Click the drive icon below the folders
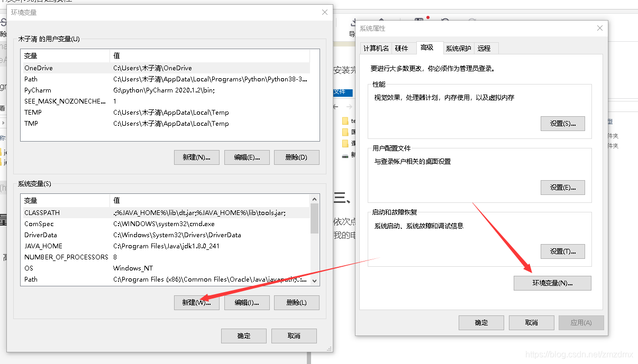Screen dimensions: 638x364 point(345,154)
